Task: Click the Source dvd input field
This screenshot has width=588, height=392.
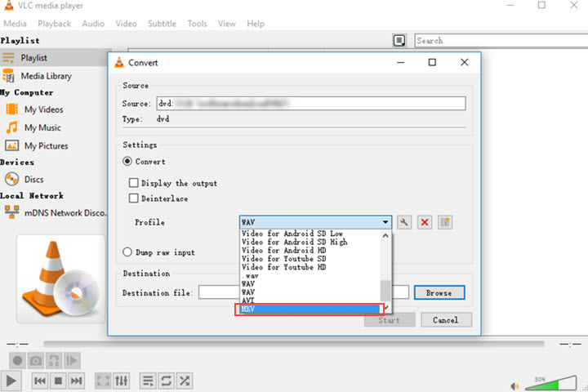Action: (311, 103)
